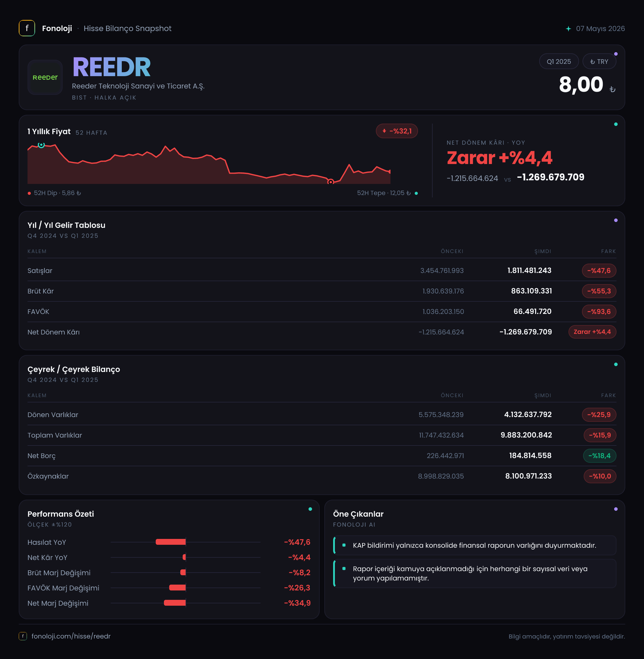
Task: Click the table's 'Zarar +%4,4' badge
Action: pos(592,332)
